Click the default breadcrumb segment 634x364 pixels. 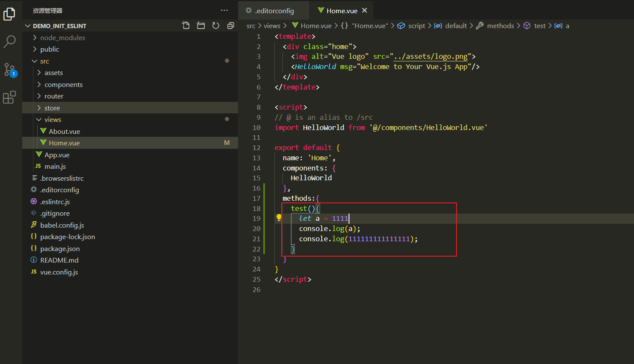[x=456, y=26]
